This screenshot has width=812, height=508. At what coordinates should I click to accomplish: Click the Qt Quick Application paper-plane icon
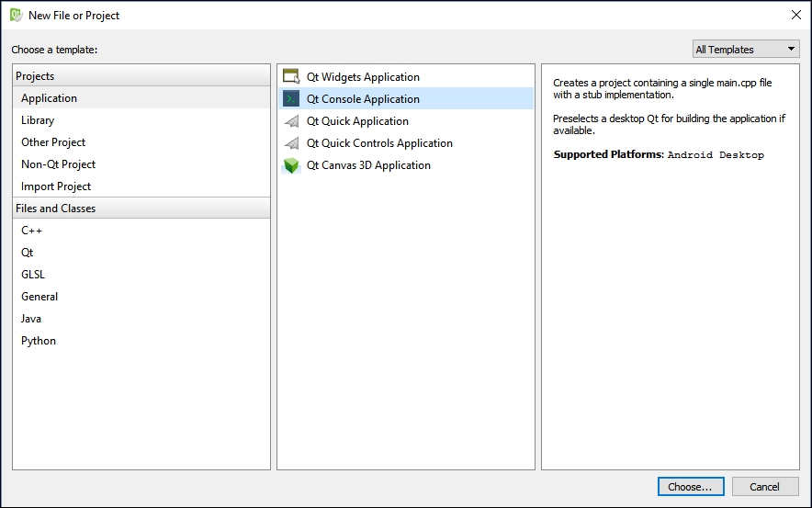[x=291, y=121]
